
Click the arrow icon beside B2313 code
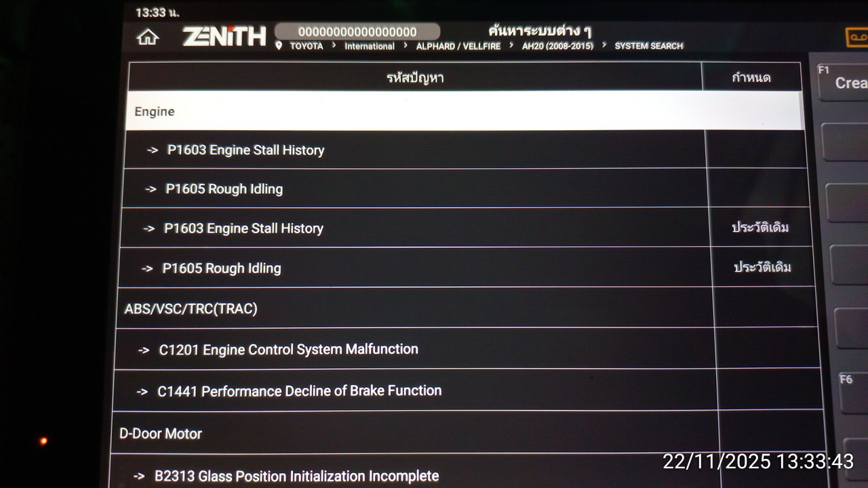(139, 476)
